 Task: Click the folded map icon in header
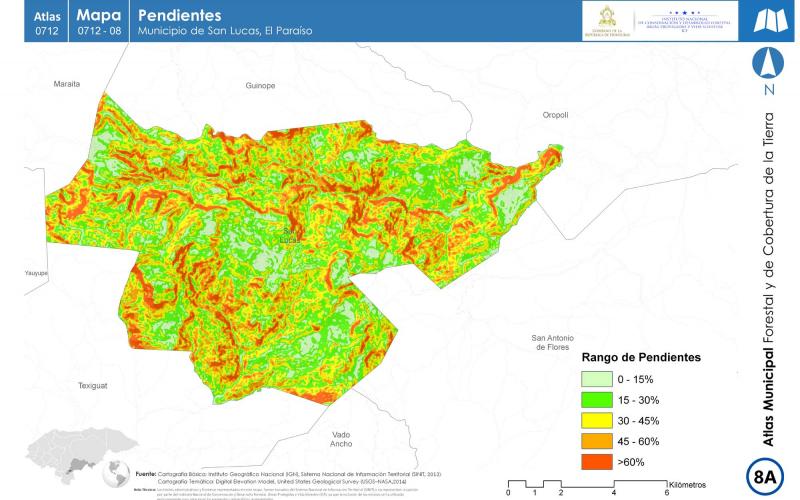click(771, 21)
